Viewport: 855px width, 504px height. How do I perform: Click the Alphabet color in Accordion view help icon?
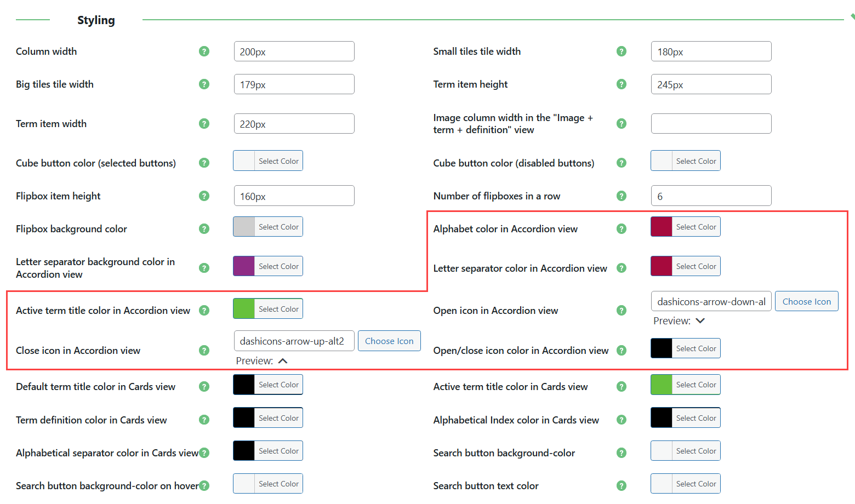tap(622, 228)
